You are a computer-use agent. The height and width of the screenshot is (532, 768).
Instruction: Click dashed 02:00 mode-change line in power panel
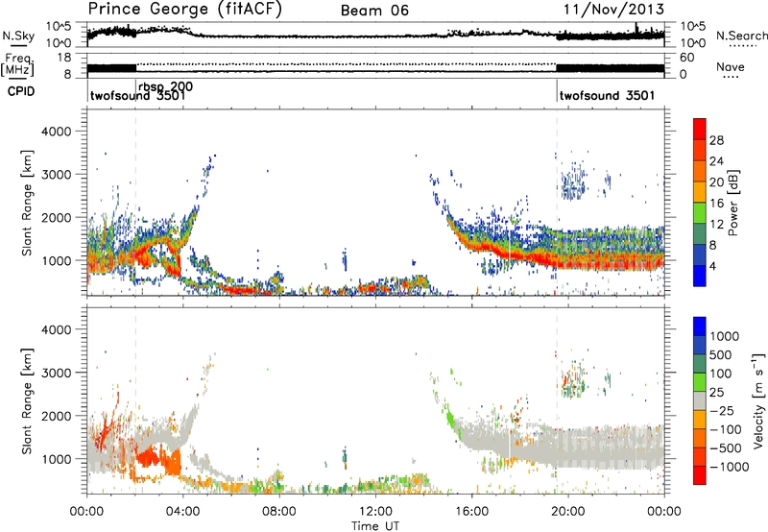(135, 203)
